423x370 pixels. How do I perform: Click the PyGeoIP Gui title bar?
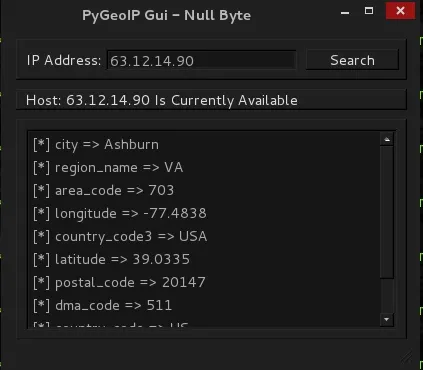pos(167,15)
